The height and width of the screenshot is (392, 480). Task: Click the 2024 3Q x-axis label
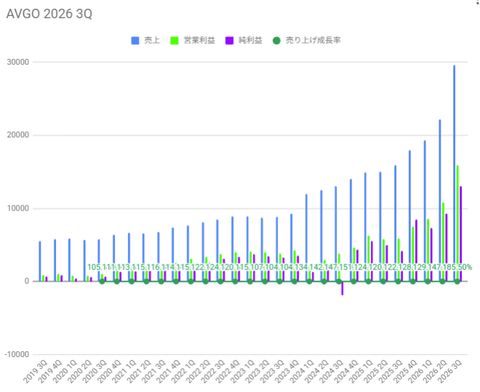point(332,371)
